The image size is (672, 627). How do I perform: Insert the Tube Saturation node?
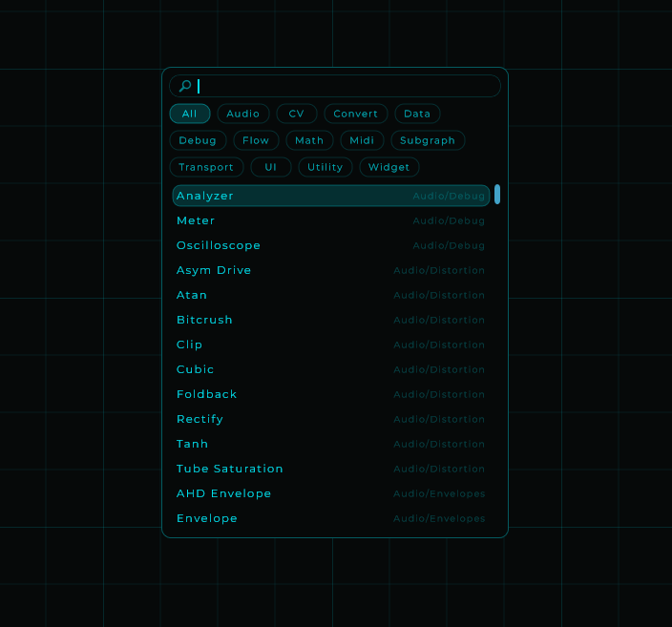[x=331, y=469]
